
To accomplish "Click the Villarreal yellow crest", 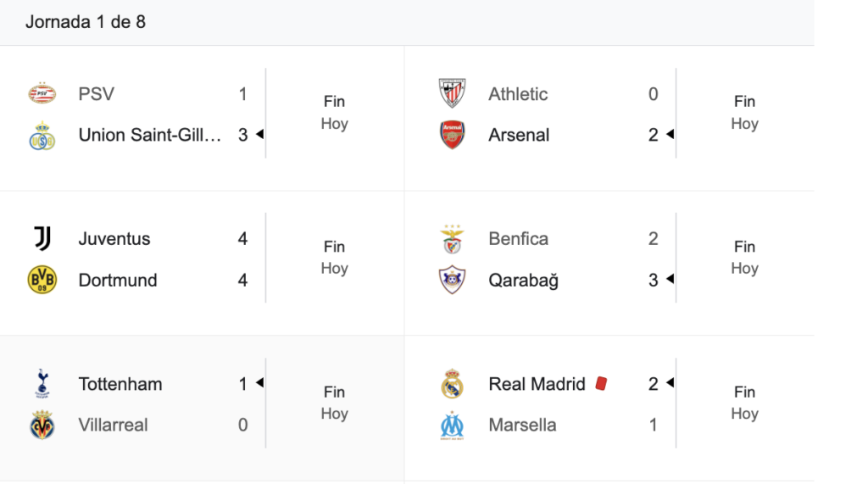I will click(42, 426).
